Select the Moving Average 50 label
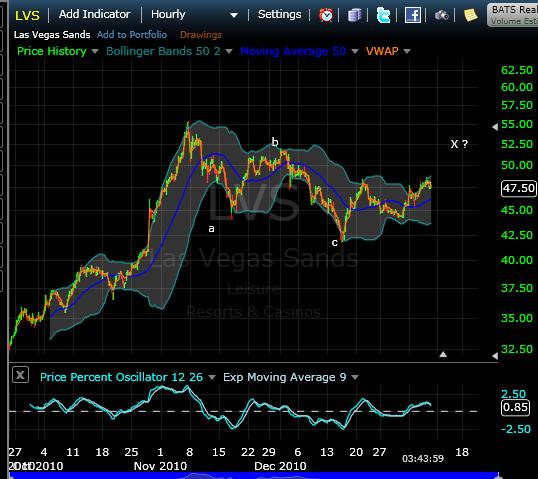Screen dimensions: 538x479 coord(293,51)
